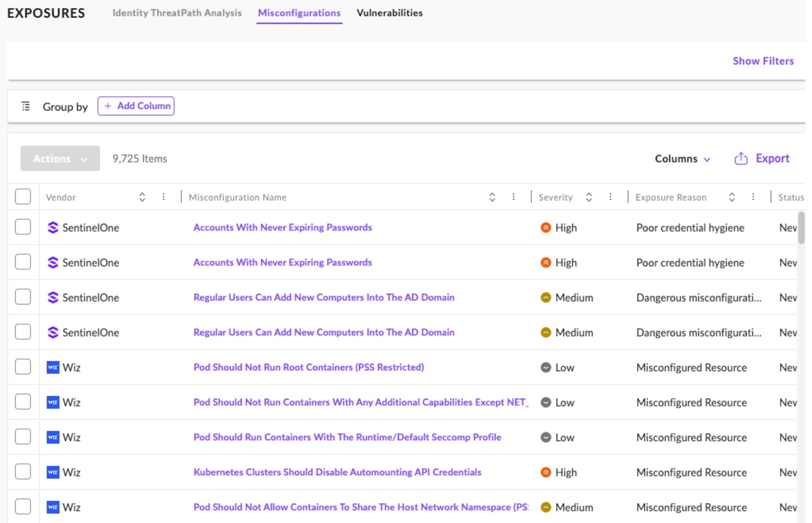
Task: Click the Severity sort arrows
Action: 589,197
